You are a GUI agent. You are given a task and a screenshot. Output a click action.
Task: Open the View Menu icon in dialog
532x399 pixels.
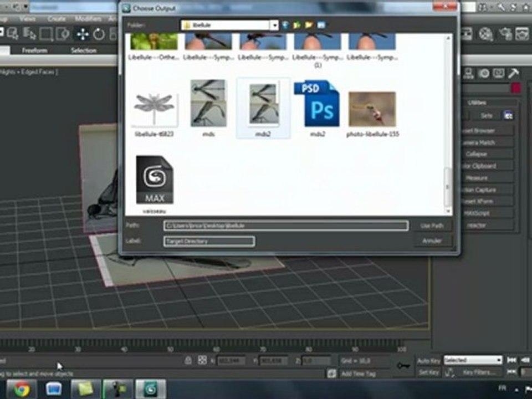(x=321, y=25)
